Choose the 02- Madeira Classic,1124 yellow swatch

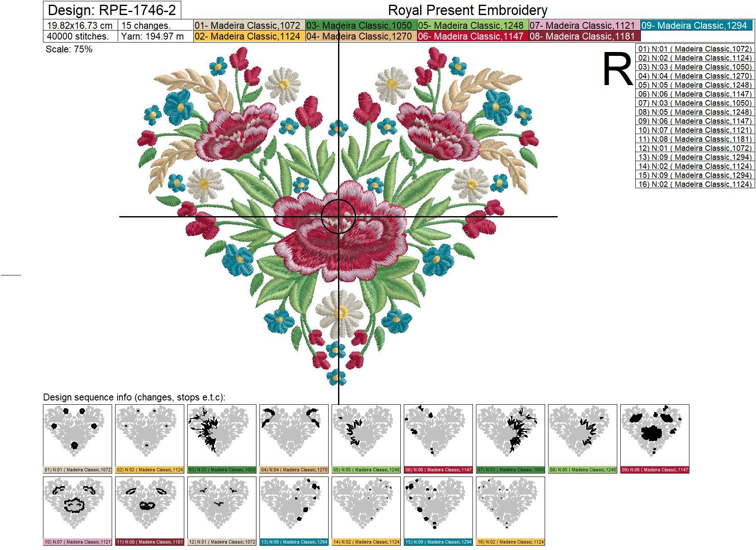point(249,36)
